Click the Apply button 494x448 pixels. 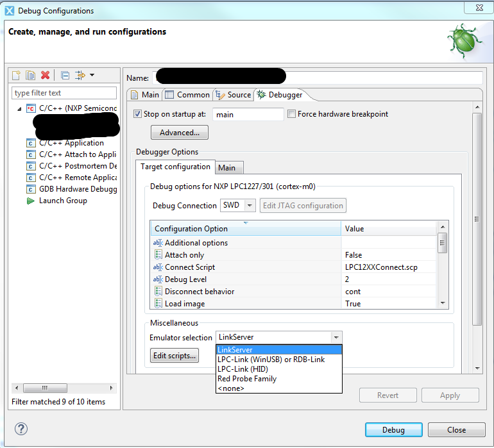click(450, 395)
